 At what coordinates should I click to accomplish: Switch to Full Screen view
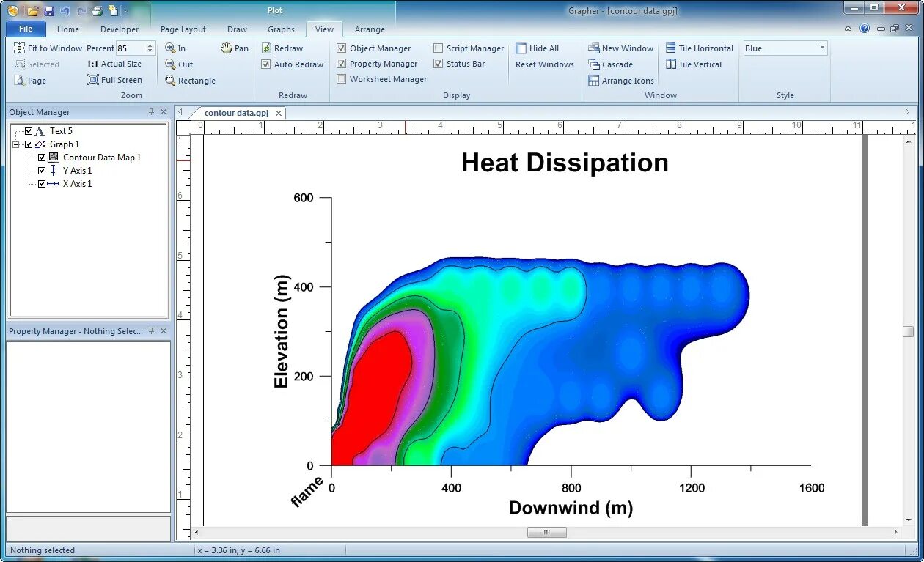click(114, 80)
